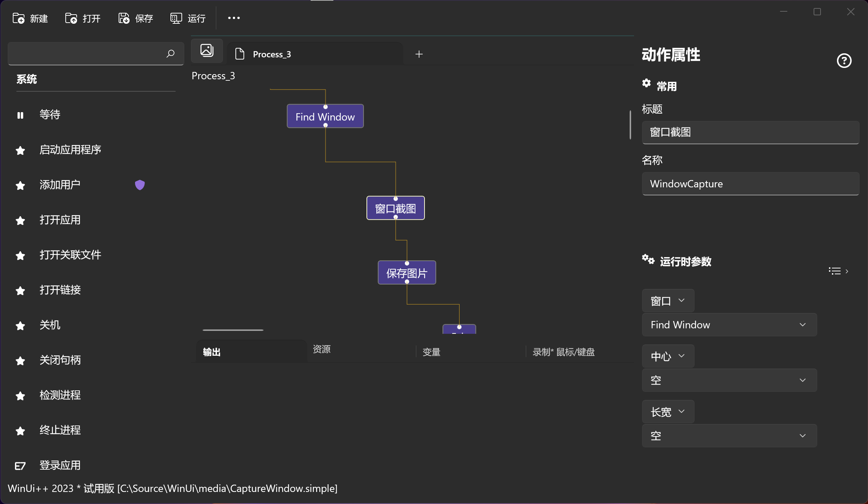The width and height of the screenshot is (868, 504).
Task: Select the Process_3 tab
Action: [x=272, y=54]
